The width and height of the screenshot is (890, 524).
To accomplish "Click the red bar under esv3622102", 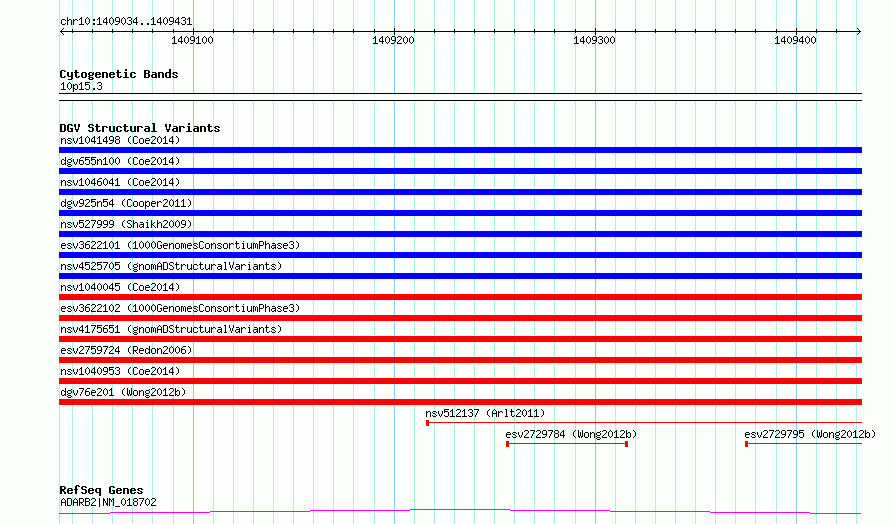I will pos(460,318).
